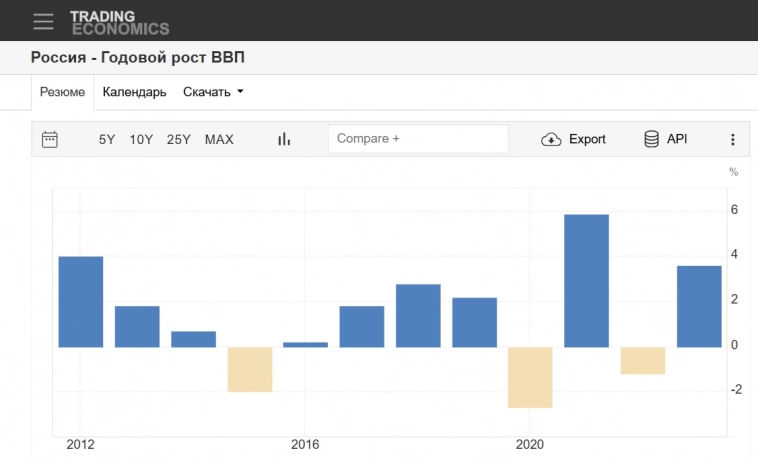The width and height of the screenshot is (758, 461).
Task: Switch to the Резюме tab
Action: click(x=62, y=92)
